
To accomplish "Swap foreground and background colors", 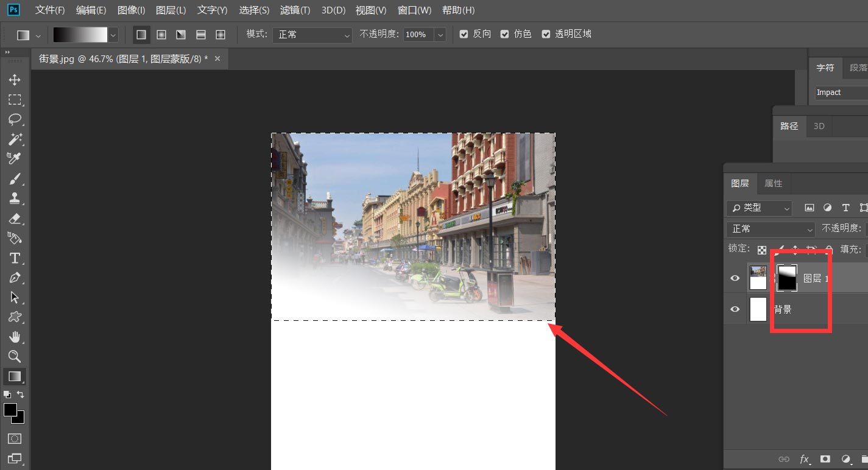I will click(20, 395).
